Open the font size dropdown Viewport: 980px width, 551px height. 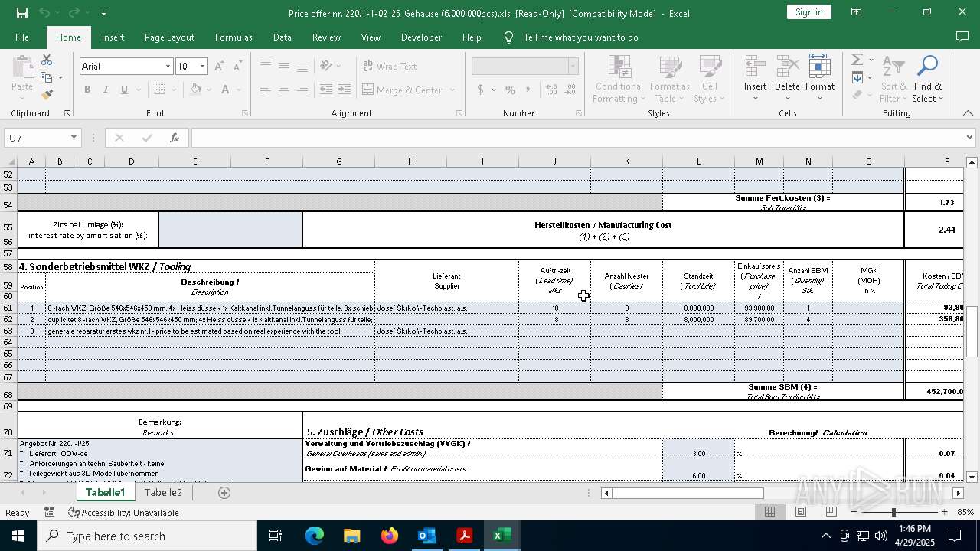click(x=202, y=67)
